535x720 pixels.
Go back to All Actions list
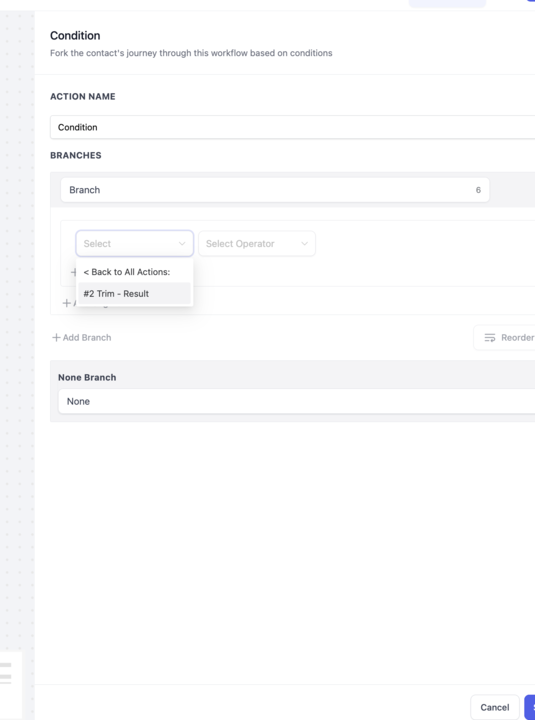[127, 272]
